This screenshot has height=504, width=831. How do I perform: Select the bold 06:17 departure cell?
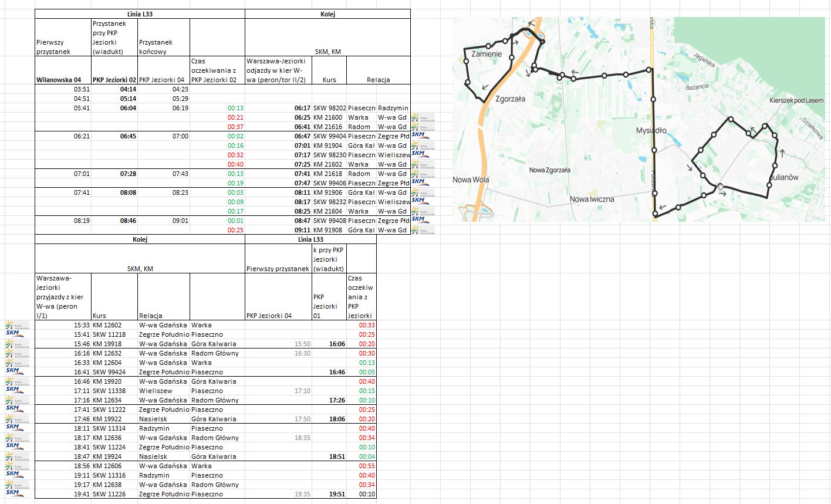click(x=302, y=108)
